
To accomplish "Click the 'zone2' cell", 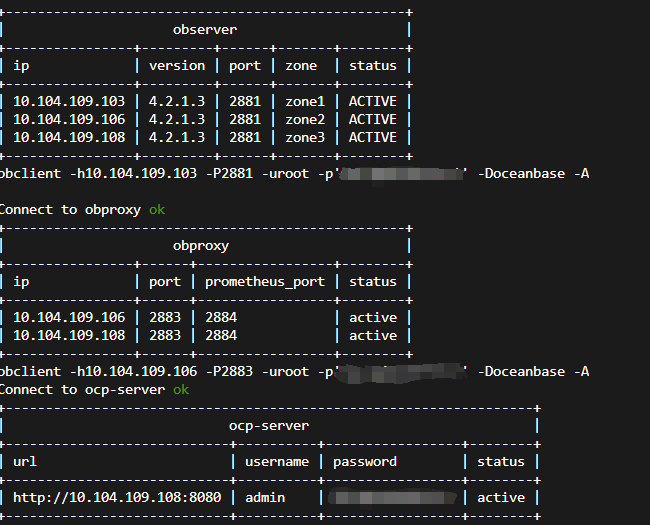I will tap(305, 119).
